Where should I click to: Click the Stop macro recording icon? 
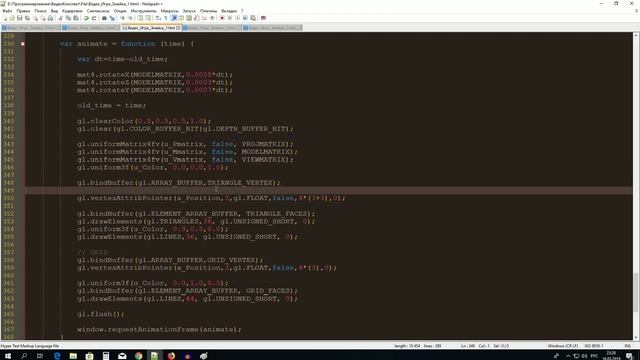pyautogui.click(x=230, y=18)
